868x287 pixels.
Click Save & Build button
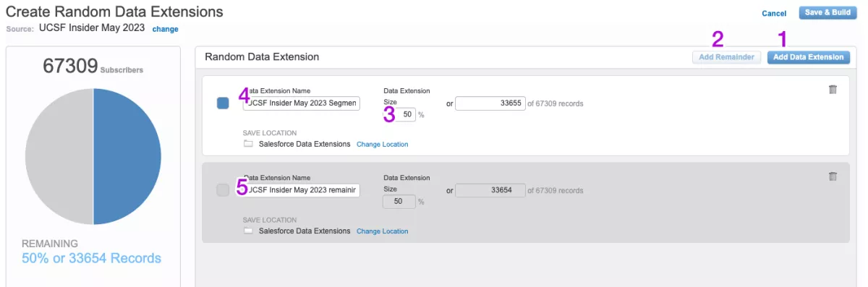827,13
